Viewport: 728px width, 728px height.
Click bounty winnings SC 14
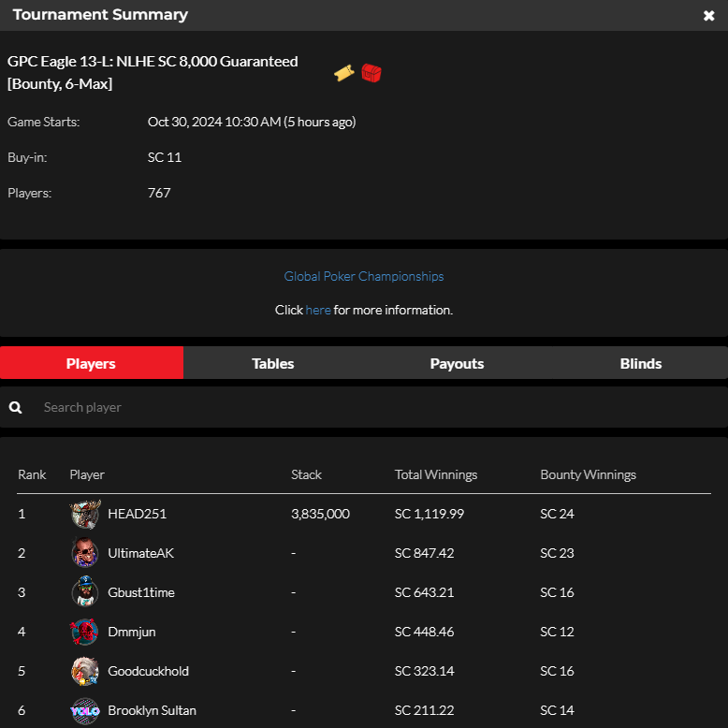[x=557, y=710]
